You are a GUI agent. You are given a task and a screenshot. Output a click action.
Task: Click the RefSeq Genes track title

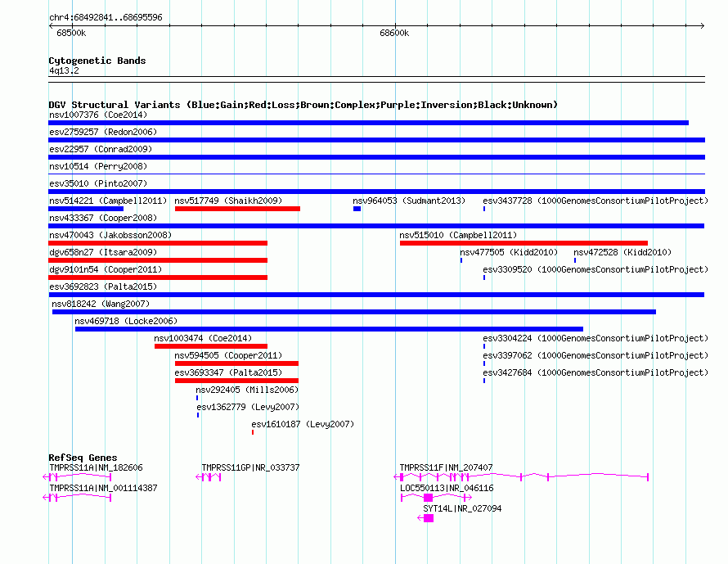pos(83,458)
